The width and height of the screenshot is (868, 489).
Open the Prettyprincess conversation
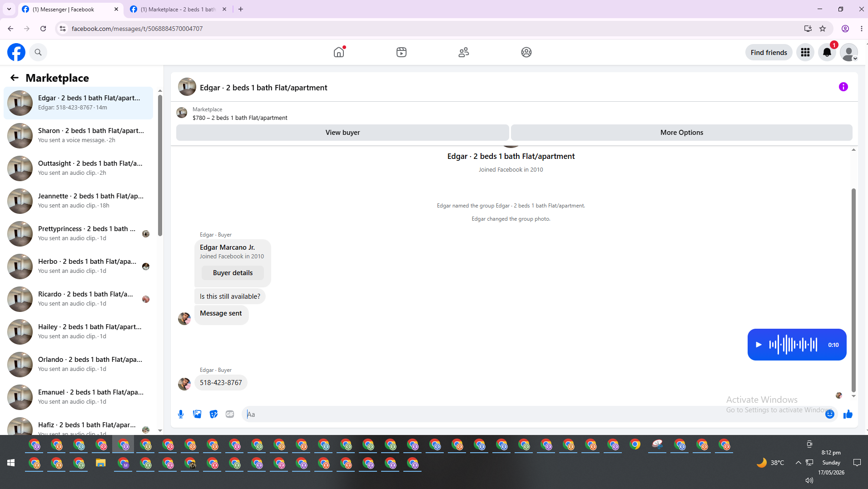(x=78, y=234)
